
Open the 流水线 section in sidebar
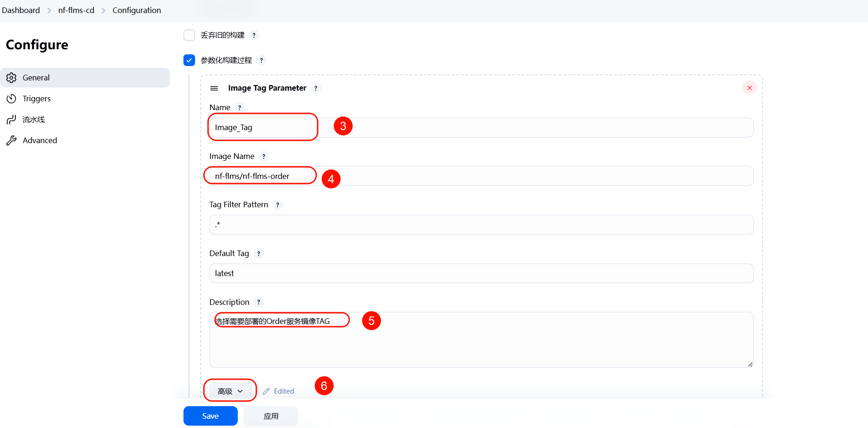pyautogui.click(x=34, y=119)
